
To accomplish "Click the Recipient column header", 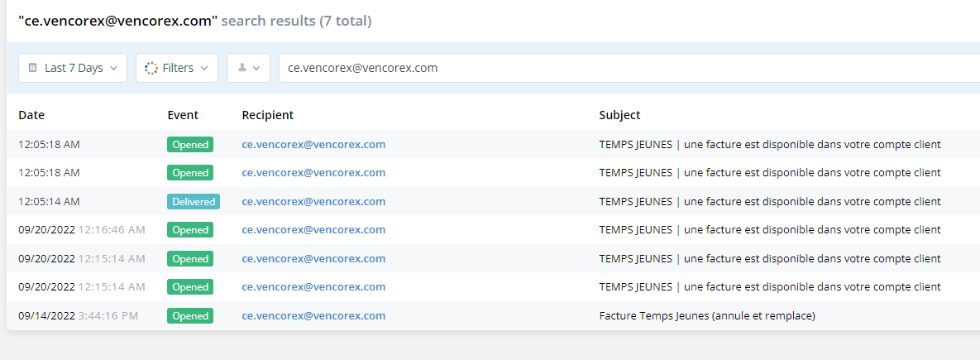I will [267, 115].
